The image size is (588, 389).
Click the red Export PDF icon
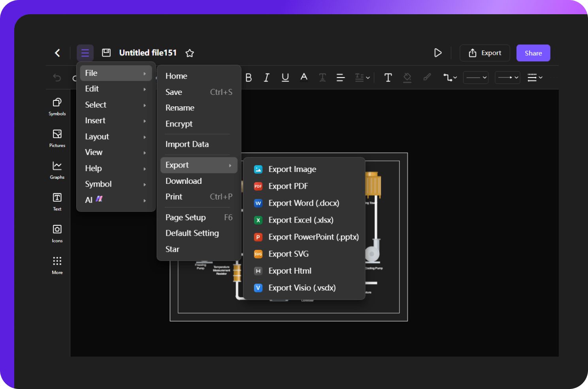258,186
